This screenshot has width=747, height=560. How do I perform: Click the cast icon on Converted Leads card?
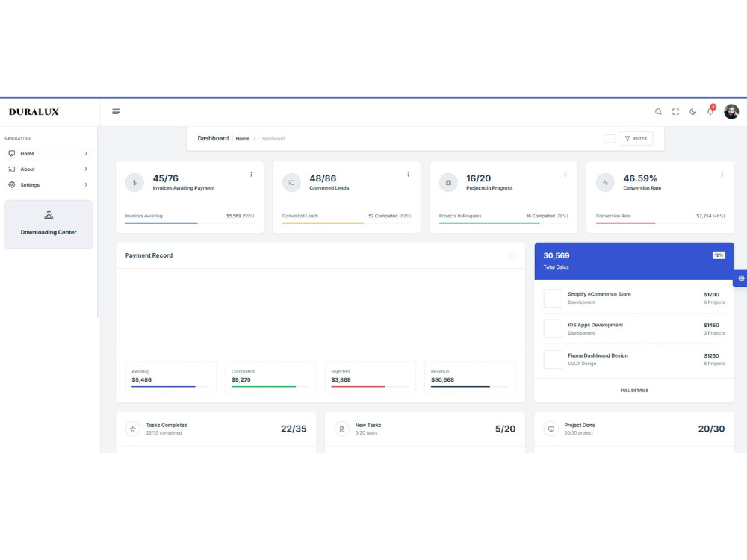tap(291, 183)
